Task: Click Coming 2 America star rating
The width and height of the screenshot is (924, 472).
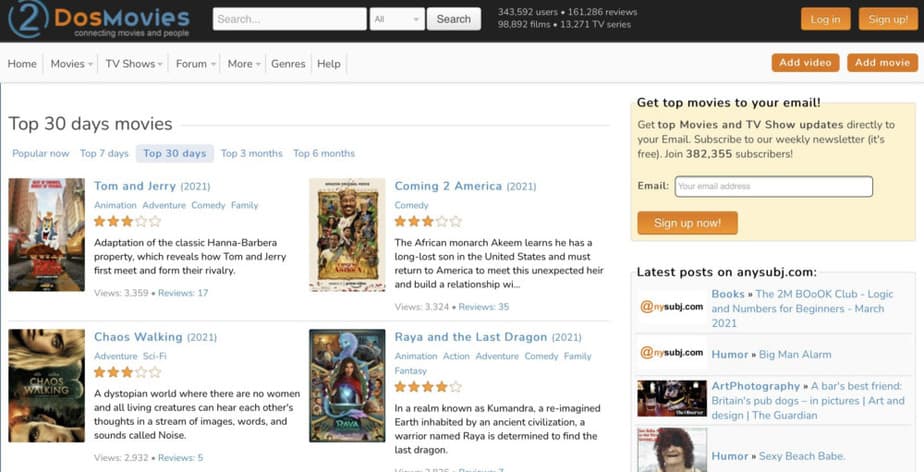Action: pos(428,222)
